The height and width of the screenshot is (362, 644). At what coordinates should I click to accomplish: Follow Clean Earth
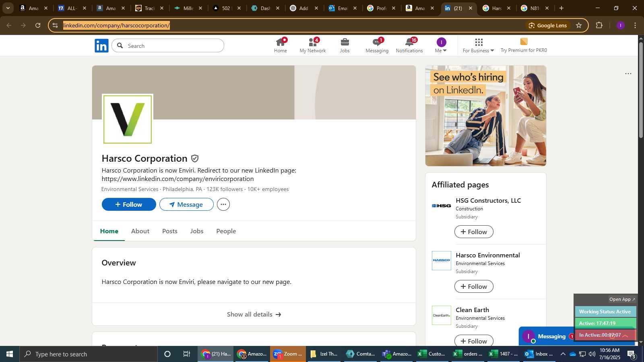coord(474,341)
